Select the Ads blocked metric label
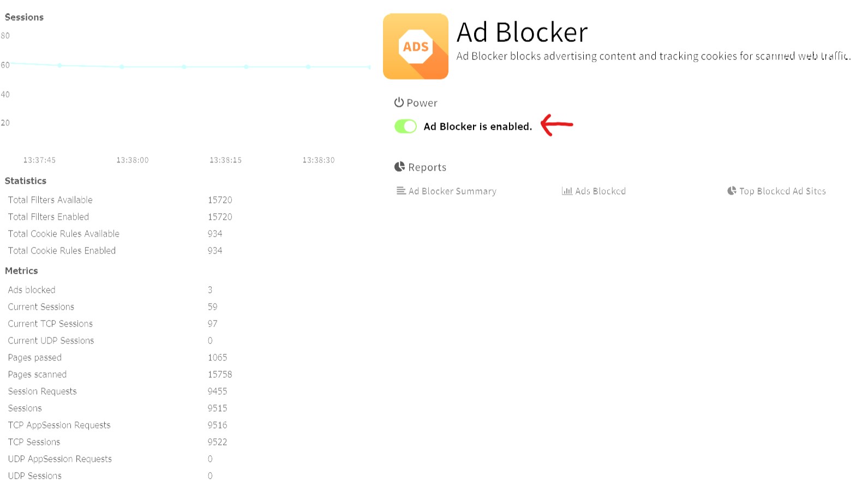Viewport: 868px width, 495px height. tap(32, 290)
